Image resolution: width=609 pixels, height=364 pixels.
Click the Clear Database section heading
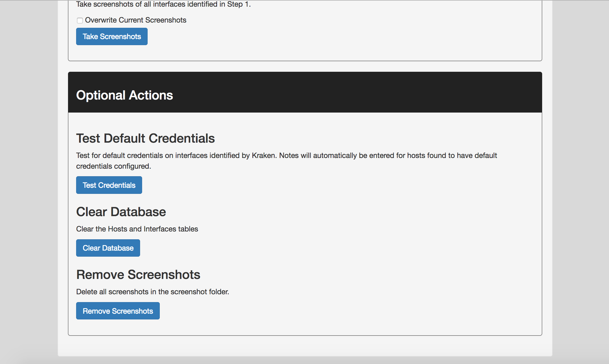point(121,212)
